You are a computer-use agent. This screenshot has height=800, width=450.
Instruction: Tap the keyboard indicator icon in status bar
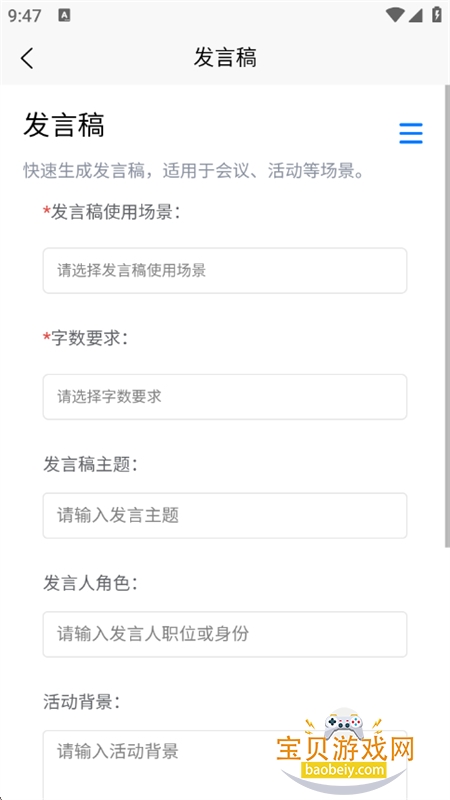coord(64,15)
